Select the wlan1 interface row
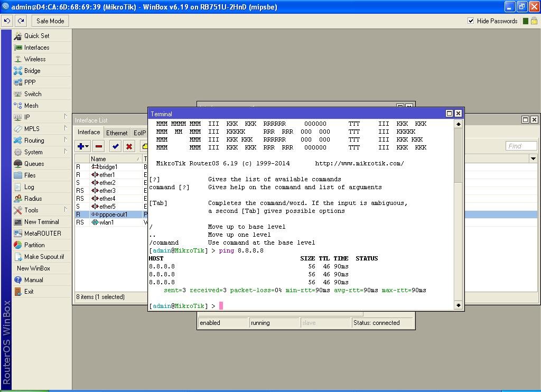This screenshot has height=392, width=541. (x=111, y=222)
